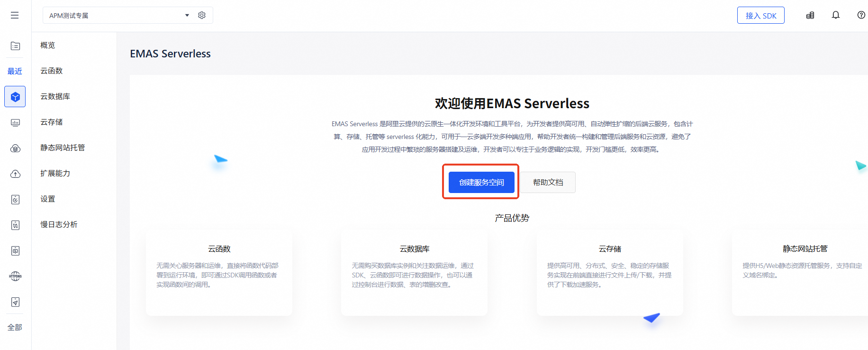This screenshot has width=868, height=350.
Task: Click the help question mark icon
Action: 861,15
